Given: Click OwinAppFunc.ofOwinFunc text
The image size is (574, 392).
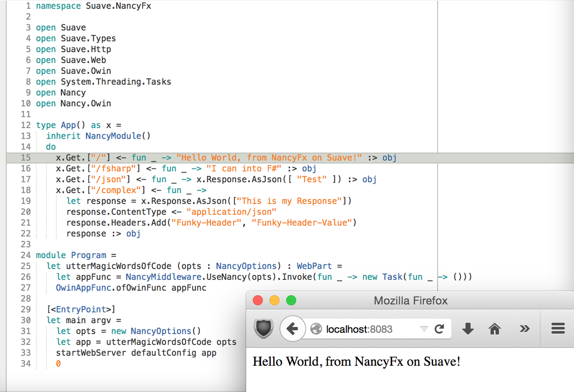Looking at the screenshot, I should pos(111,288).
